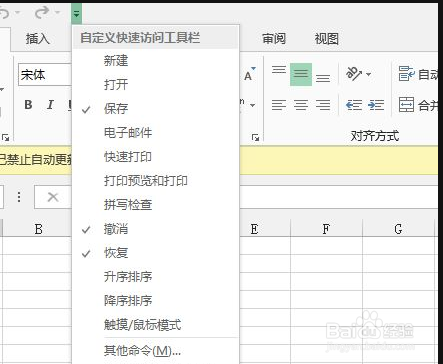
Task: Select column B header
Action: click(x=37, y=229)
